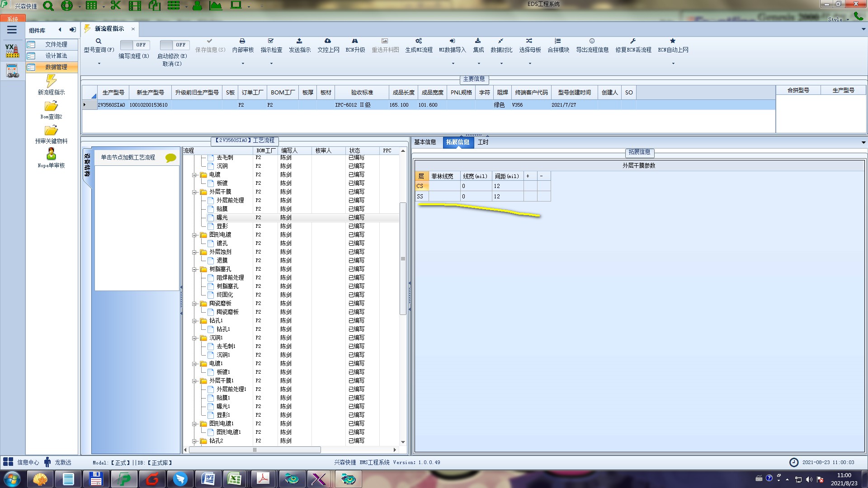
Task: Click the 内部审核 print icon
Action: tap(242, 41)
